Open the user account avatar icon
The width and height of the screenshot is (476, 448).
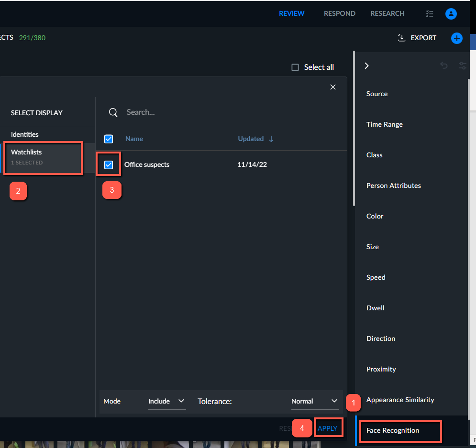pos(451,14)
